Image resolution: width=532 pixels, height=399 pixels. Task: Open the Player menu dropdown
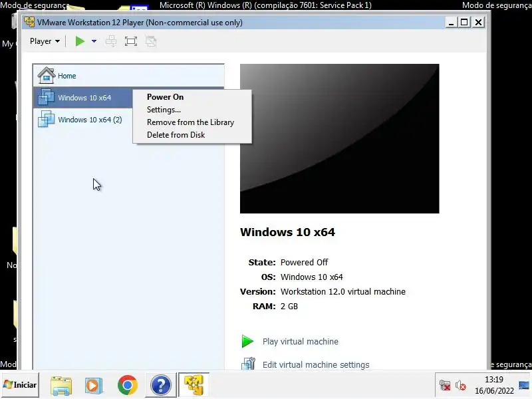tap(45, 41)
